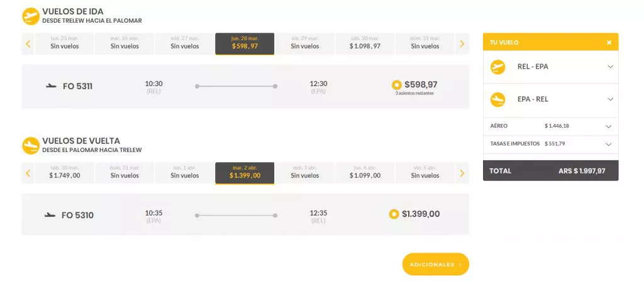Select sáb. 30 mar. $1.749,00 return date
This screenshot has width=644, height=291.
point(65,173)
